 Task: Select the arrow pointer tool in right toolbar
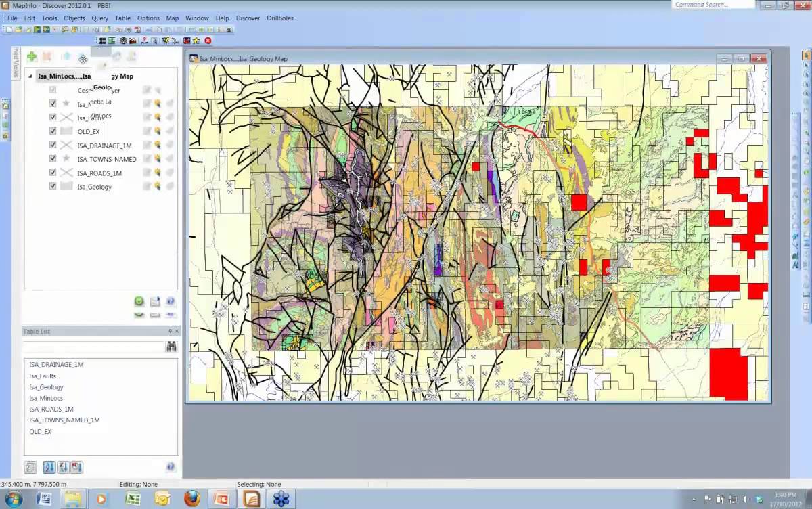click(x=806, y=55)
